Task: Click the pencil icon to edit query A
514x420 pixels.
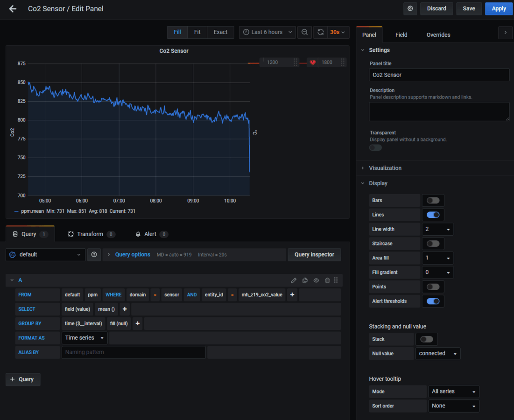Action: 294,280
